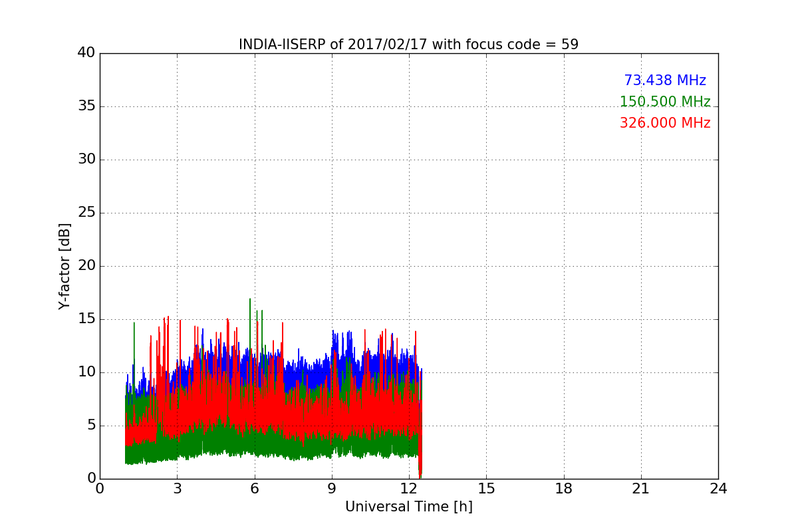Click the x-axis tick label '18'

(564, 489)
